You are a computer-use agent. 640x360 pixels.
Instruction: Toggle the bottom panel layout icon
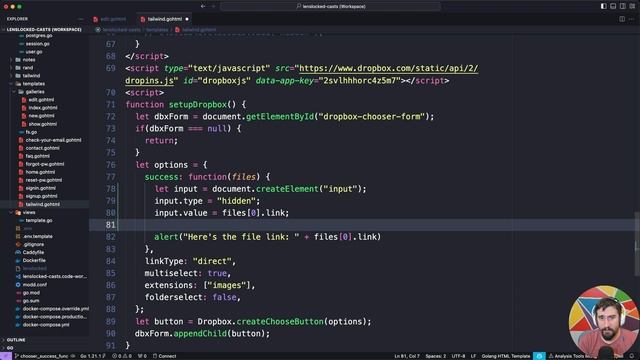613,6
